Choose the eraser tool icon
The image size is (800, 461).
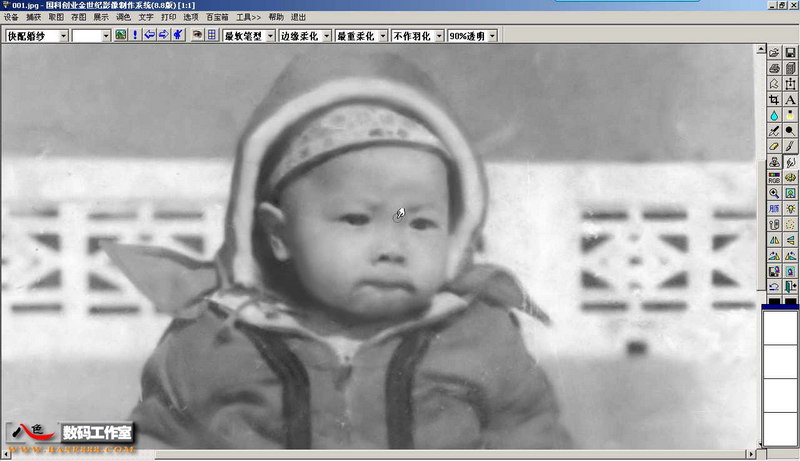tap(774, 146)
